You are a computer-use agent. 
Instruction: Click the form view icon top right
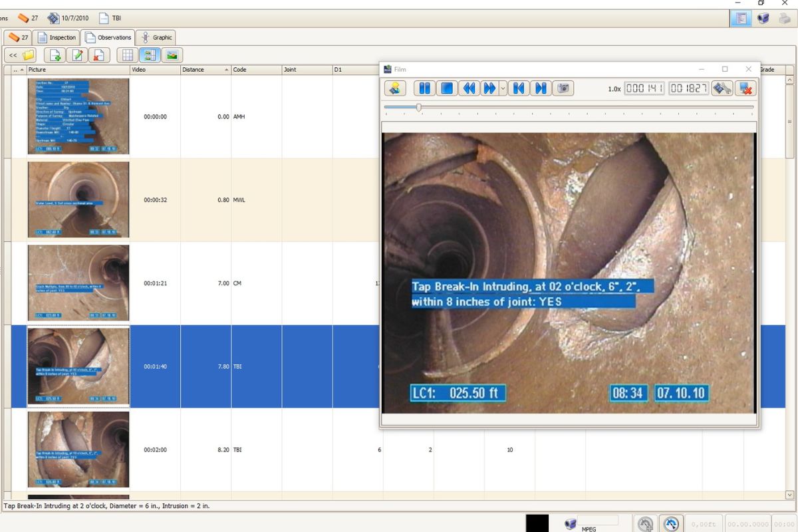pos(740,19)
